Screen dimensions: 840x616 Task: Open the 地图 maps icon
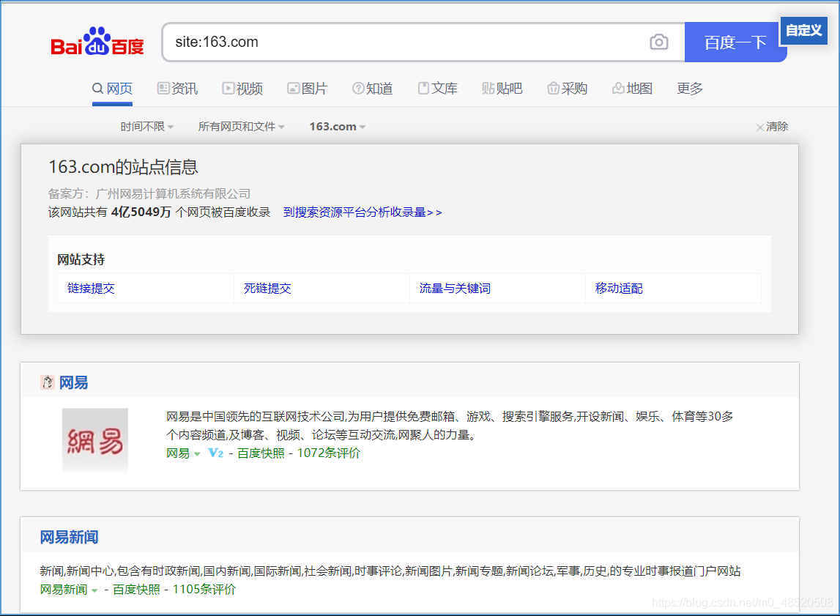[618, 88]
